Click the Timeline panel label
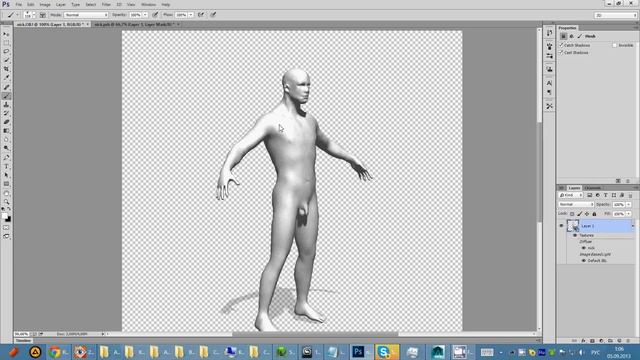 (x=23, y=340)
